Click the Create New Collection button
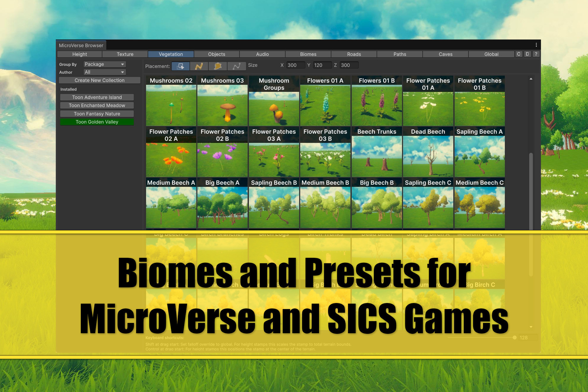Image resolution: width=588 pixels, height=392 pixels. coord(100,80)
